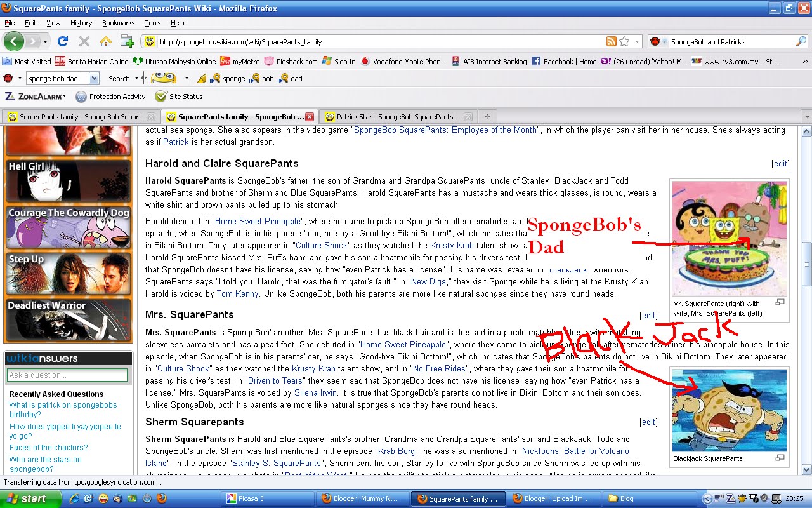The image size is (812, 508).
Task: Open the list-all-tabs dropdown
Action: point(806,117)
